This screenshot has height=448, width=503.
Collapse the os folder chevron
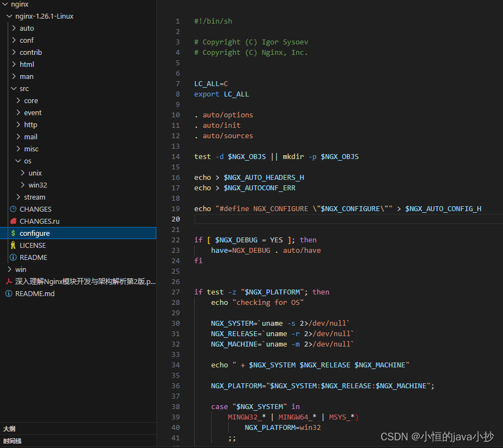pyautogui.click(x=18, y=161)
